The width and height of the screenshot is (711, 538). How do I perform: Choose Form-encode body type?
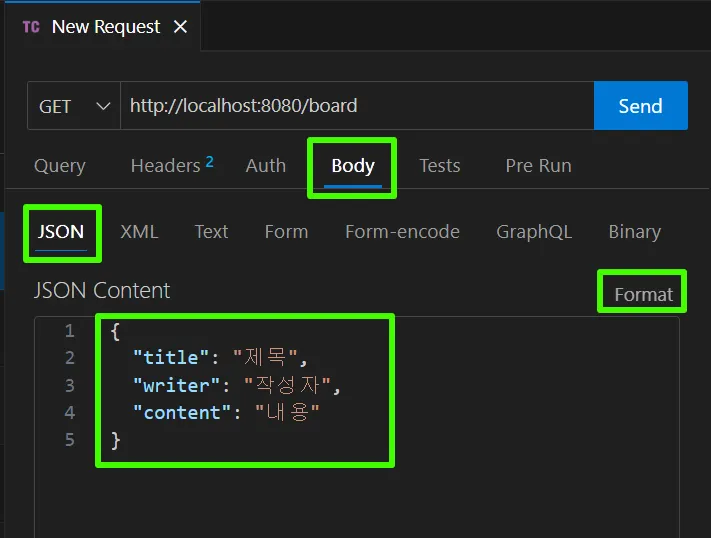(x=402, y=232)
